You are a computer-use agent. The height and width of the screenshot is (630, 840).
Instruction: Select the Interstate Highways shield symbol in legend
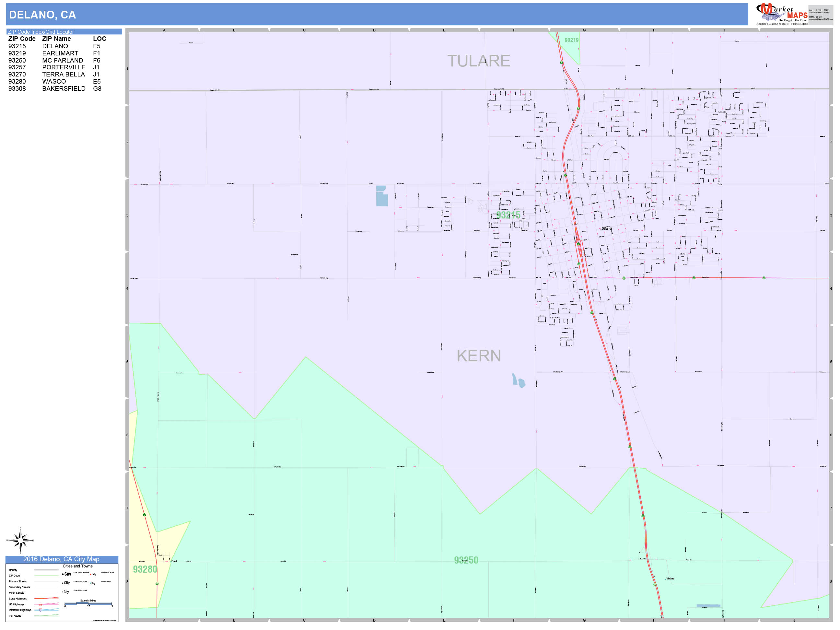tap(40, 610)
